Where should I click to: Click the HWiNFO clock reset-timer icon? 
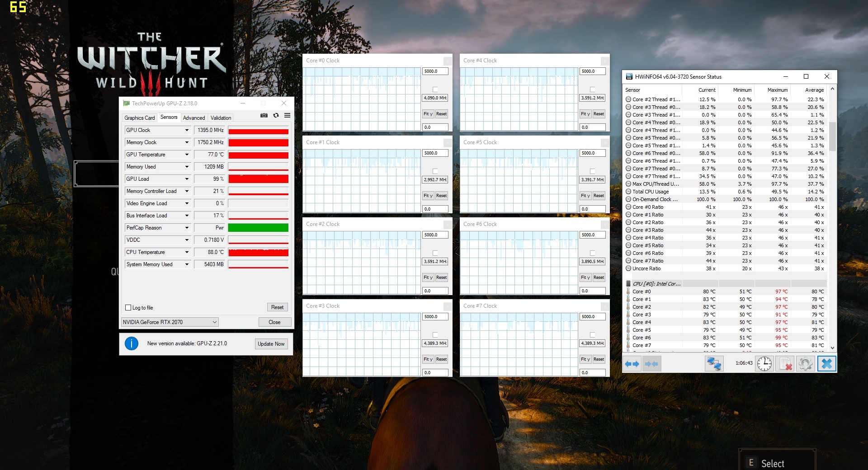click(764, 364)
